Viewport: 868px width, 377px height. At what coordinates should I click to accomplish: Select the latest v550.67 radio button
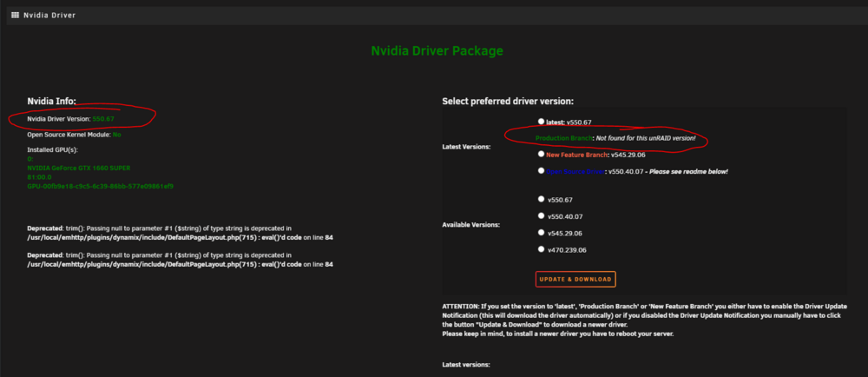[541, 121]
